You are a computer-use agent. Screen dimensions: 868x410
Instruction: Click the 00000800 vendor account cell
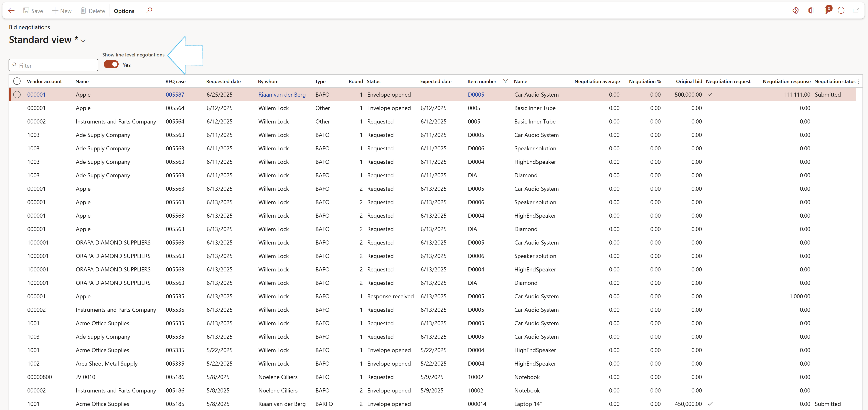[39, 377]
